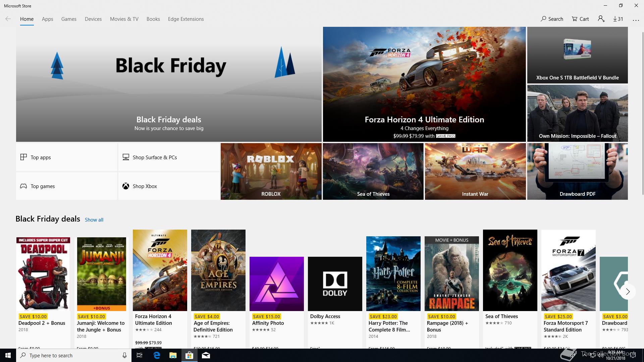Open the shopping Cart
Viewport: 644px width, 362px height.
[x=580, y=19]
